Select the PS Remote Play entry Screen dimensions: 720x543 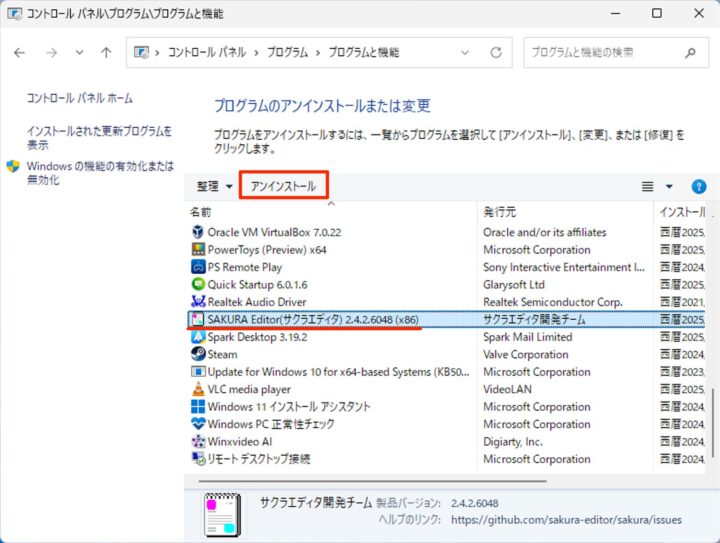pyautogui.click(x=245, y=267)
